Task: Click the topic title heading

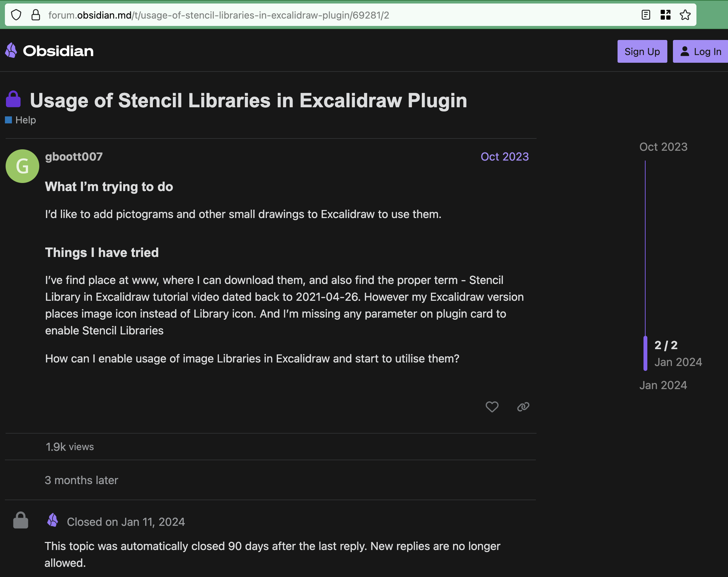Action: pyautogui.click(x=248, y=101)
